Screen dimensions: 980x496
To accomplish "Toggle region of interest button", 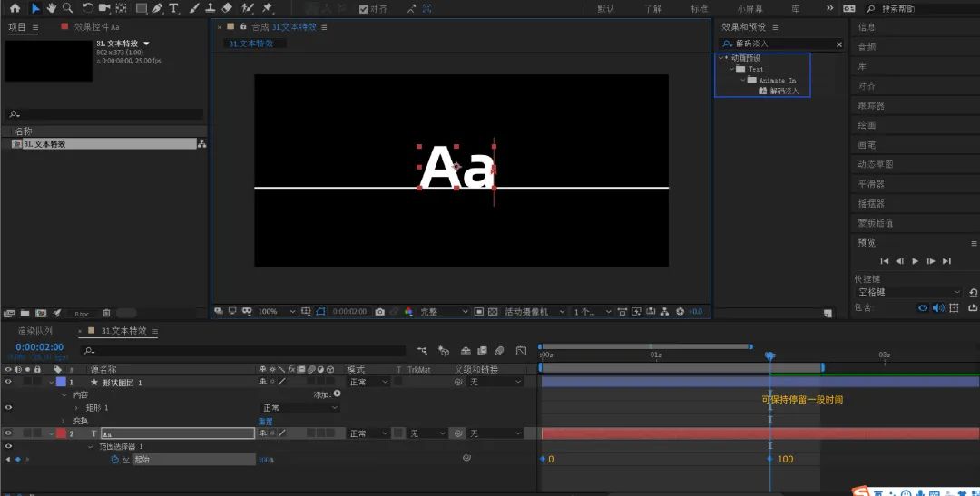I will click(x=479, y=311).
